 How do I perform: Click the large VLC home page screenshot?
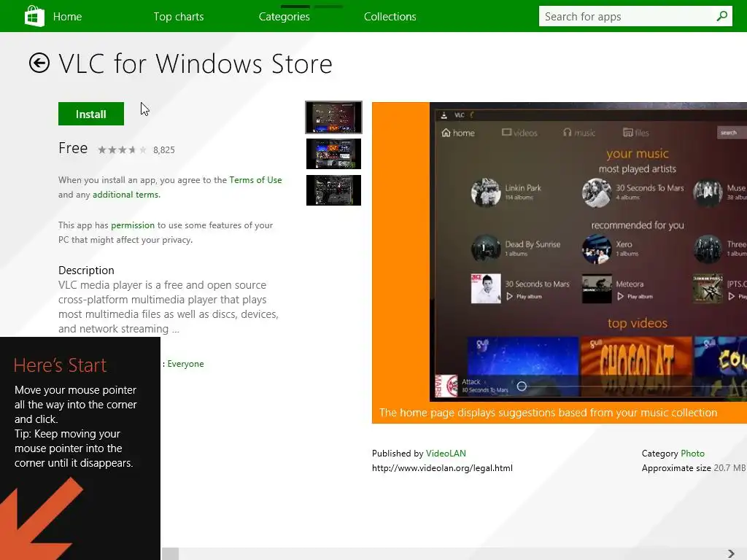(x=560, y=262)
